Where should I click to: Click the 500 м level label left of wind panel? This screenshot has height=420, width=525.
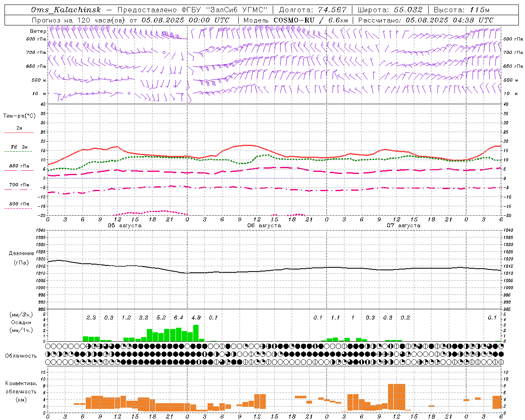click(39, 80)
